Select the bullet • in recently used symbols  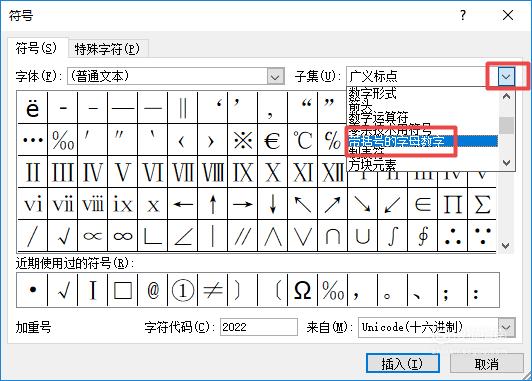[33, 290]
